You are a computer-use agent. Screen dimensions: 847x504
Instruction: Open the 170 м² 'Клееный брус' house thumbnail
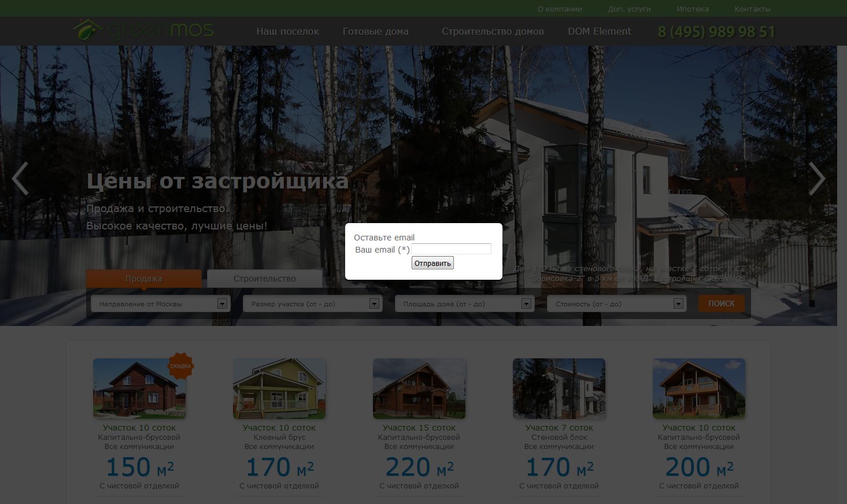point(279,388)
